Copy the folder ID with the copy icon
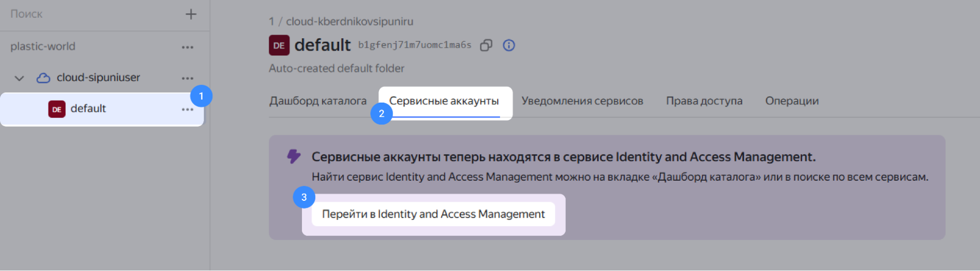 coord(486,45)
